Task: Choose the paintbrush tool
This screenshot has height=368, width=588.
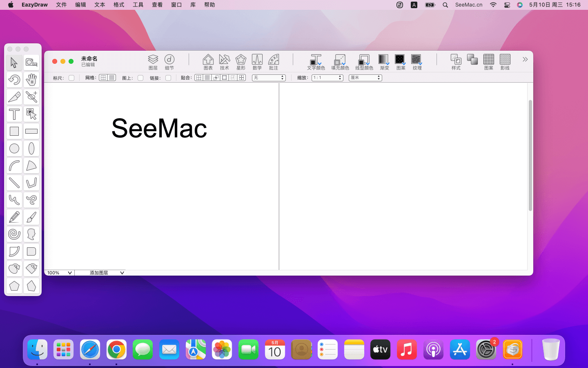Action: 31,217
